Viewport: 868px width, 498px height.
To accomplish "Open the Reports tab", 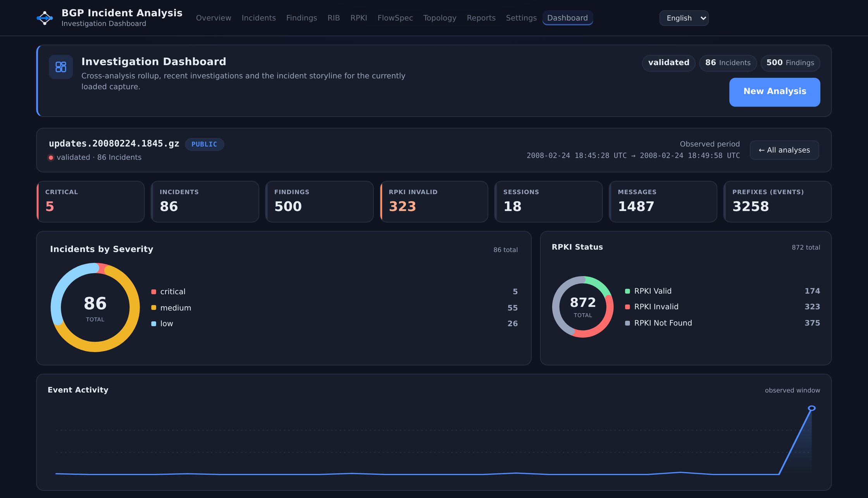I will [x=481, y=18].
